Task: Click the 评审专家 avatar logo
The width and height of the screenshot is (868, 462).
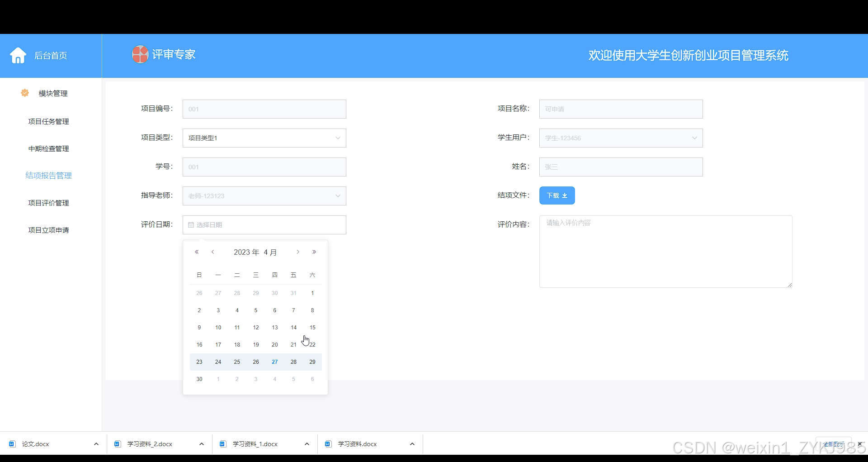Action: (140, 54)
